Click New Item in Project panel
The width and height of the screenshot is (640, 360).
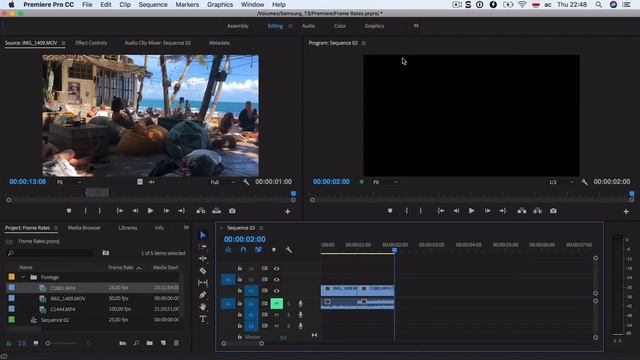163,343
